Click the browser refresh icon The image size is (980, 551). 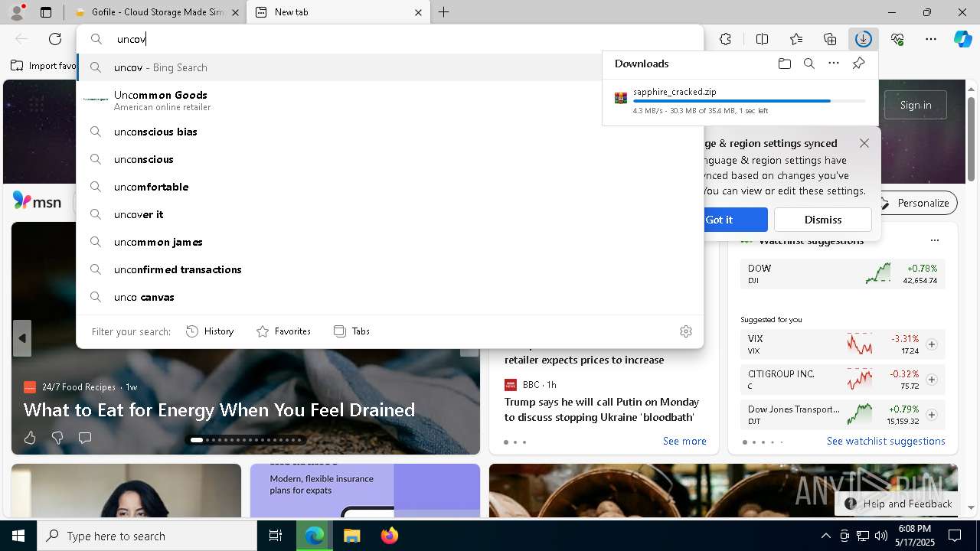click(55, 39)
